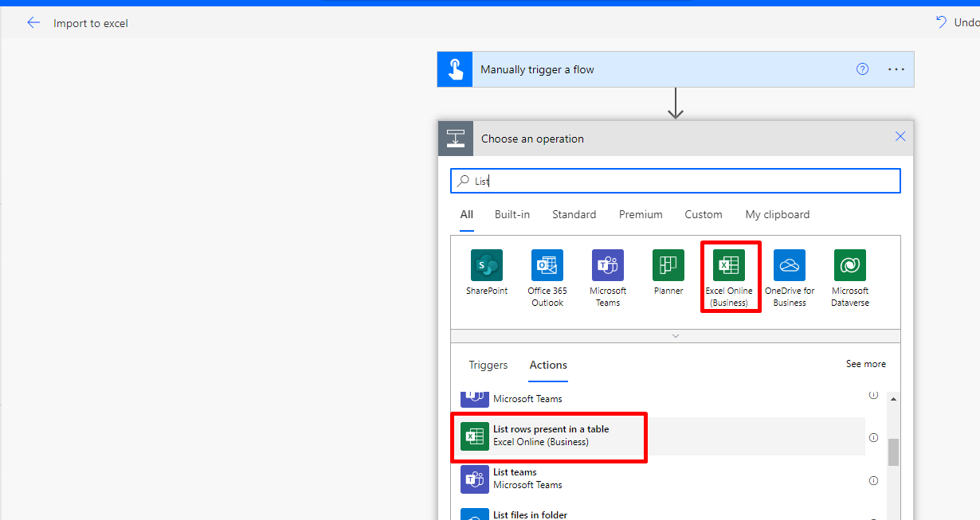Choose the OneDrive for Business connector
The height and width of the screenshot is (520, 980).
click(x=789, y=265)
